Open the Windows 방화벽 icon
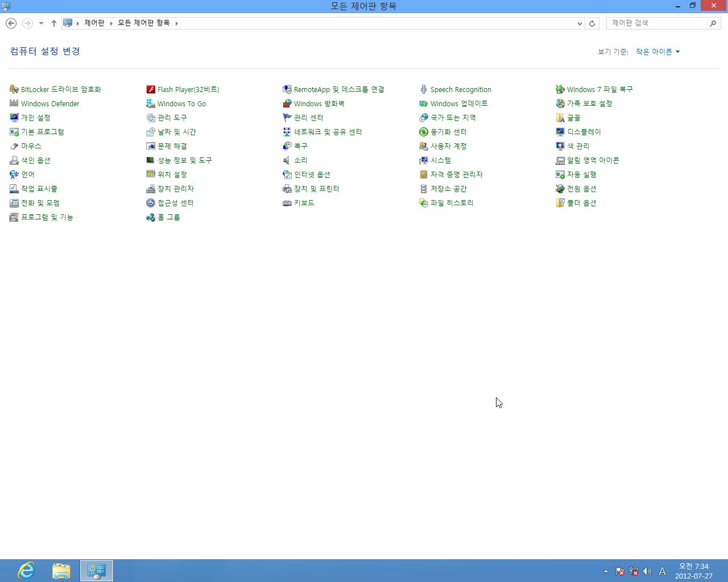This screenshot has height=582, width=728. coord(287,103)
